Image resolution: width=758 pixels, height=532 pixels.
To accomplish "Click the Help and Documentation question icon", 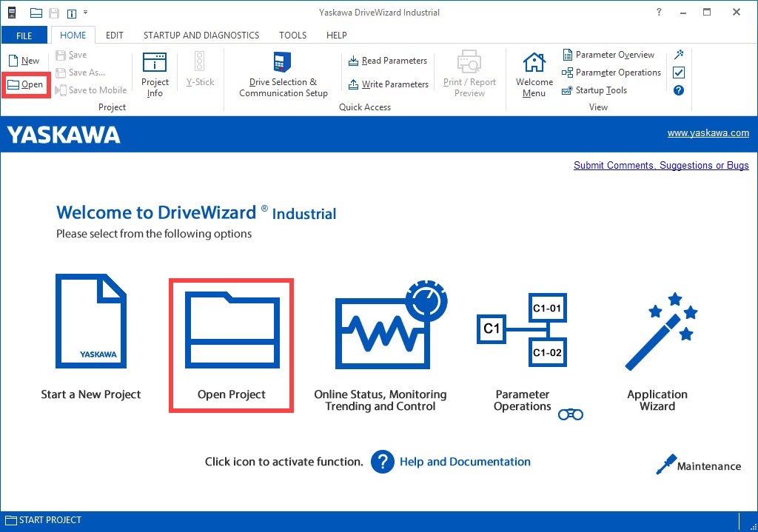I will coord(383,462).
